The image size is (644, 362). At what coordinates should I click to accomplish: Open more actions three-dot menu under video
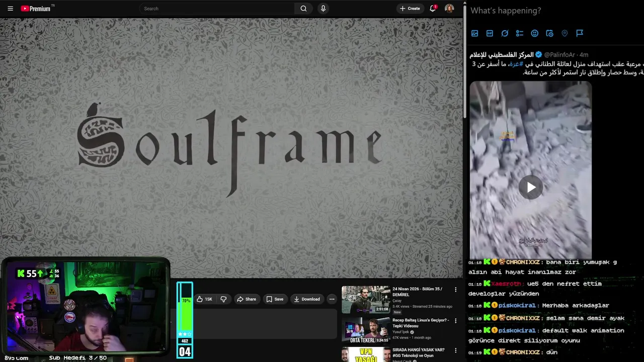pyautogui.click(x=332, y=299)
